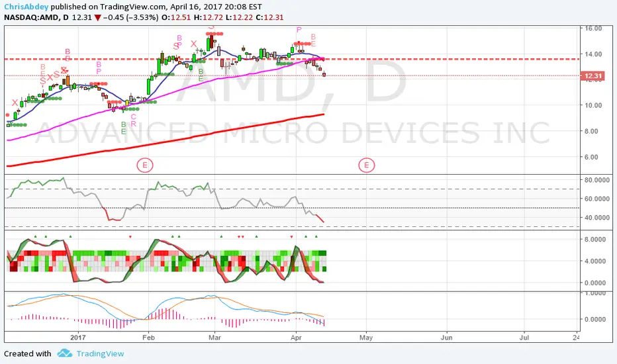Click the published on TradingView.com date text
The image size is (617, 364).
click(156, 7)
